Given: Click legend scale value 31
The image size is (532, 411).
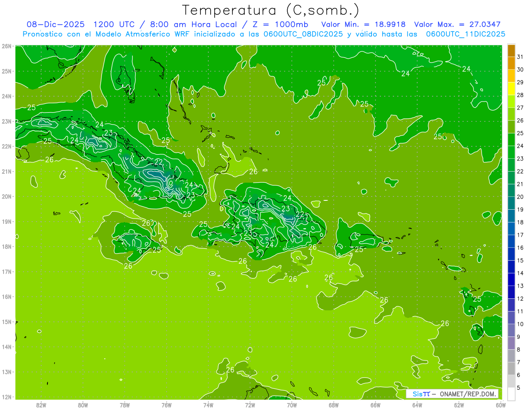Looking at the screenshot, I should 520,57.
